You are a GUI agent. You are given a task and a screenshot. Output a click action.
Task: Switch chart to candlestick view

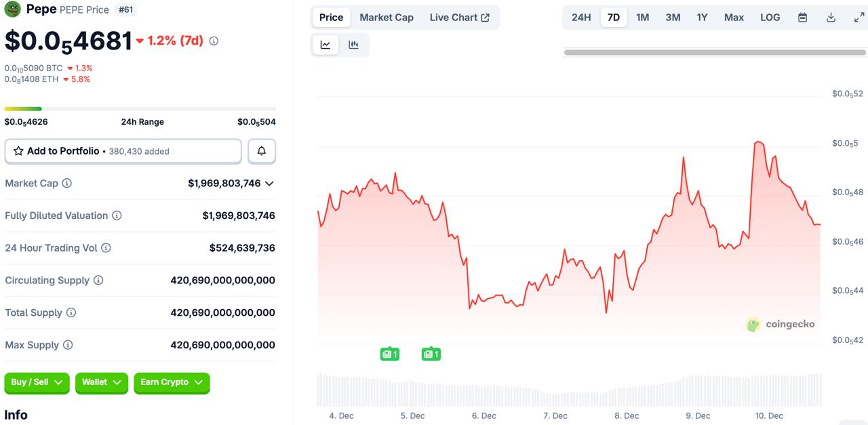coord(353,44)
